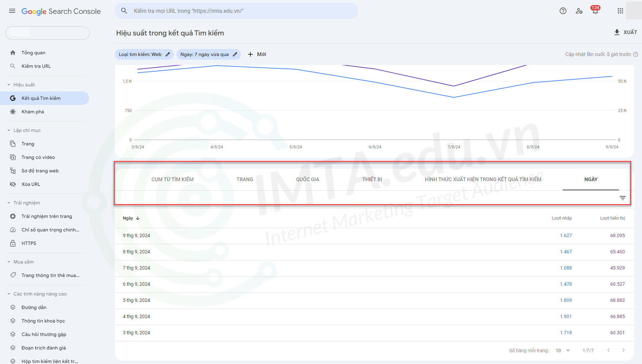Click the Đường dẫn breadcrumbs layers icon
The width and height of the screenshot is (642, 364).
[x=13, y=307]
